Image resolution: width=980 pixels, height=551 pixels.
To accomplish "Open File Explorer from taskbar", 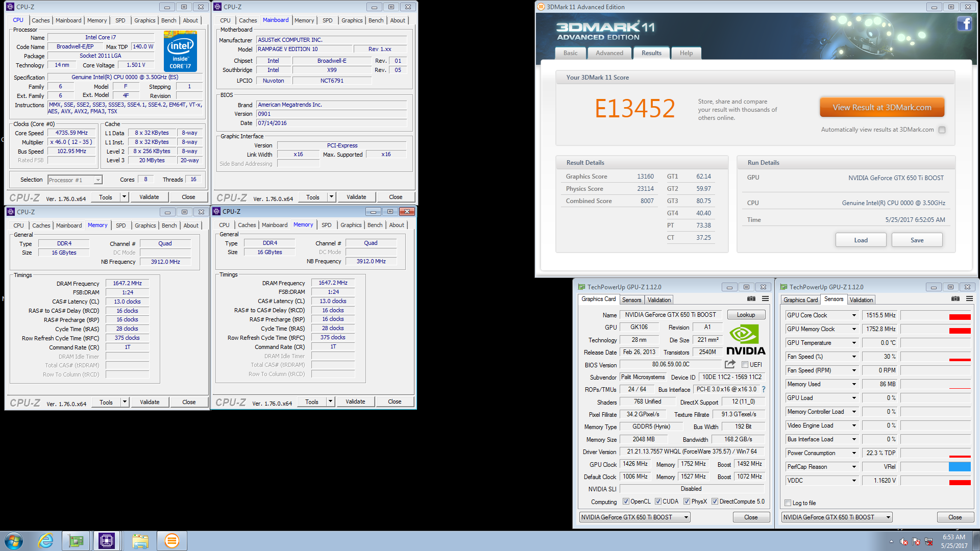I will click(140, 541).
